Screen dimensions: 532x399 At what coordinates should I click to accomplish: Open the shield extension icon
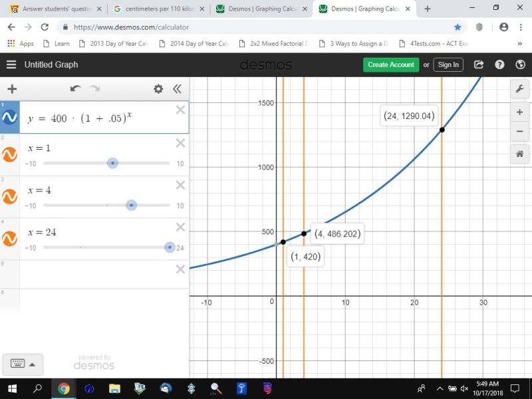pyautogui.click(x=479, y=27)
